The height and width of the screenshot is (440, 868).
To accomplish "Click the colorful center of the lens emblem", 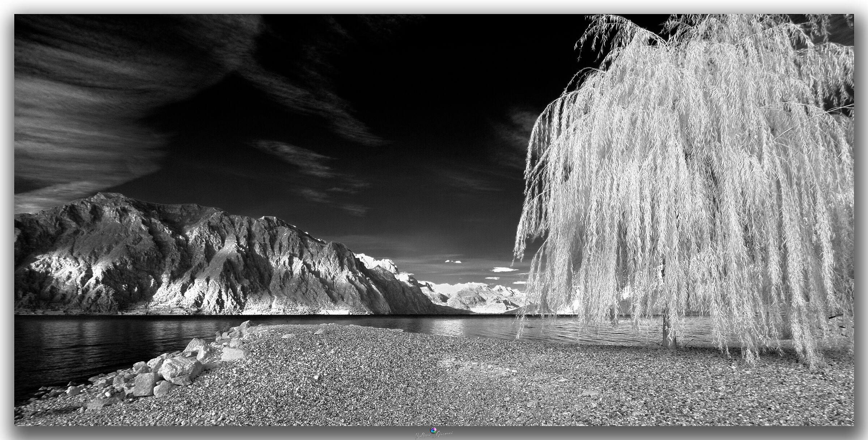I will coord(433,430).
